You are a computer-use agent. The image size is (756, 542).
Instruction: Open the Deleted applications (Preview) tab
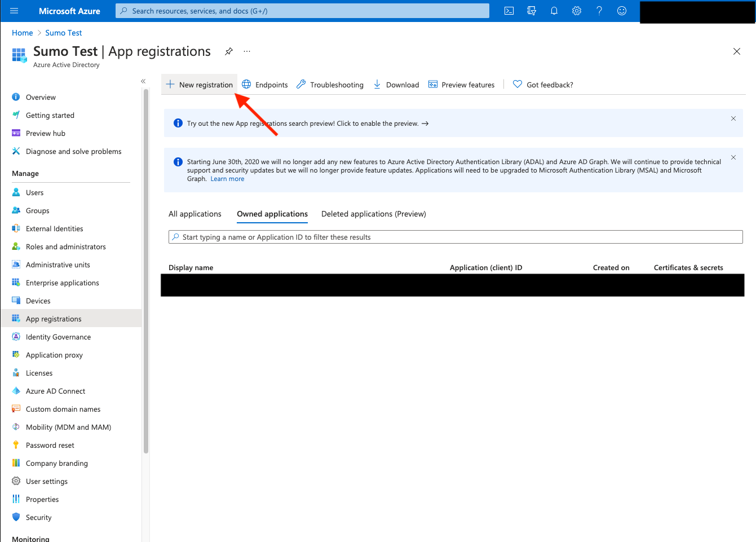tap(373, 214)
